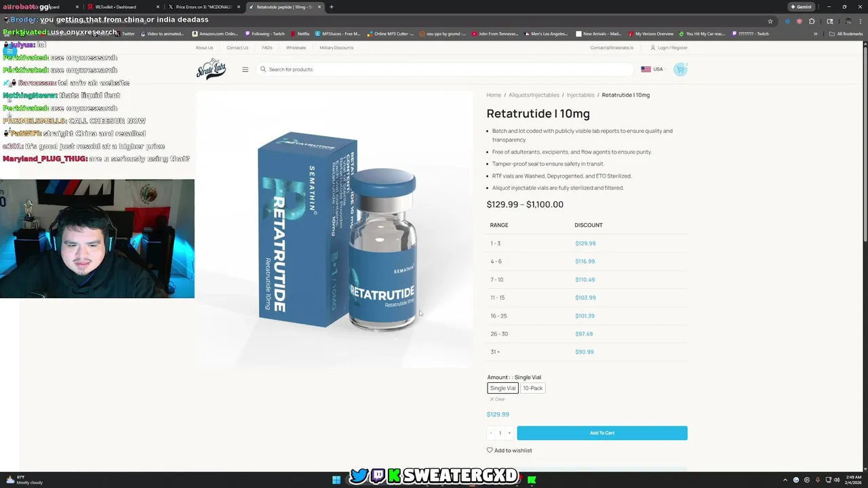Switch to the Price Errors on X tab

[x=203, y=7]
